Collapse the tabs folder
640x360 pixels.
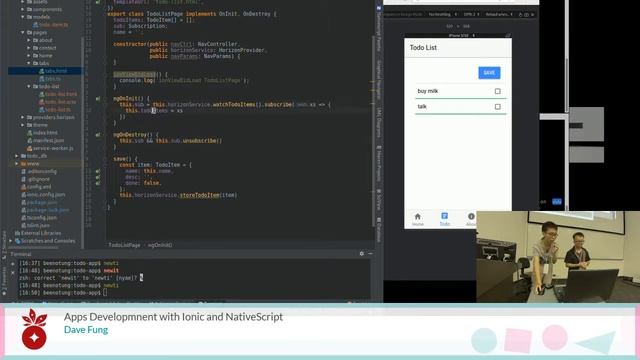(x=29, y=63)
